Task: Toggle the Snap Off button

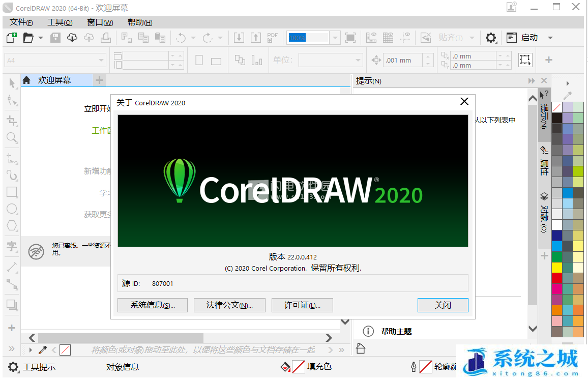Action: [x=426, y=38]
